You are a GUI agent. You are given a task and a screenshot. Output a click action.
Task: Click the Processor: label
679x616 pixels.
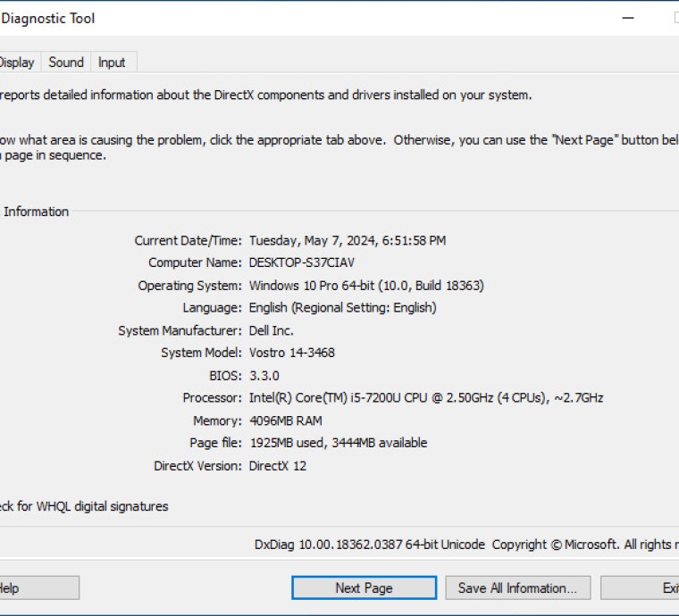(x=212, y=397)
